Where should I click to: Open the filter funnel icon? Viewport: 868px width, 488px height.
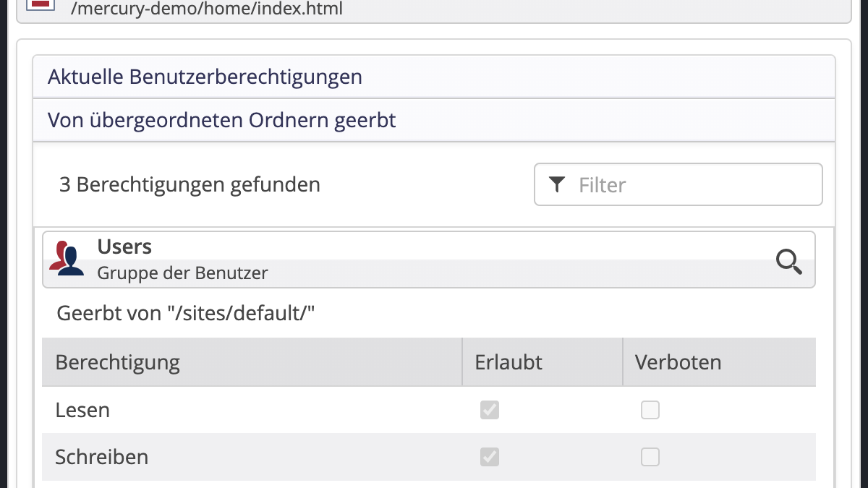[557, 184]
